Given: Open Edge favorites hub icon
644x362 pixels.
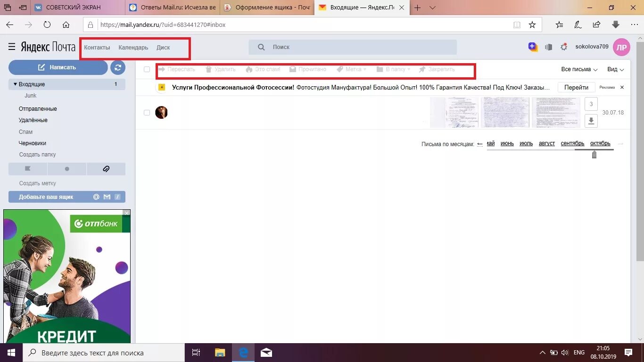Looking at the screenshot, I should 560,25.
